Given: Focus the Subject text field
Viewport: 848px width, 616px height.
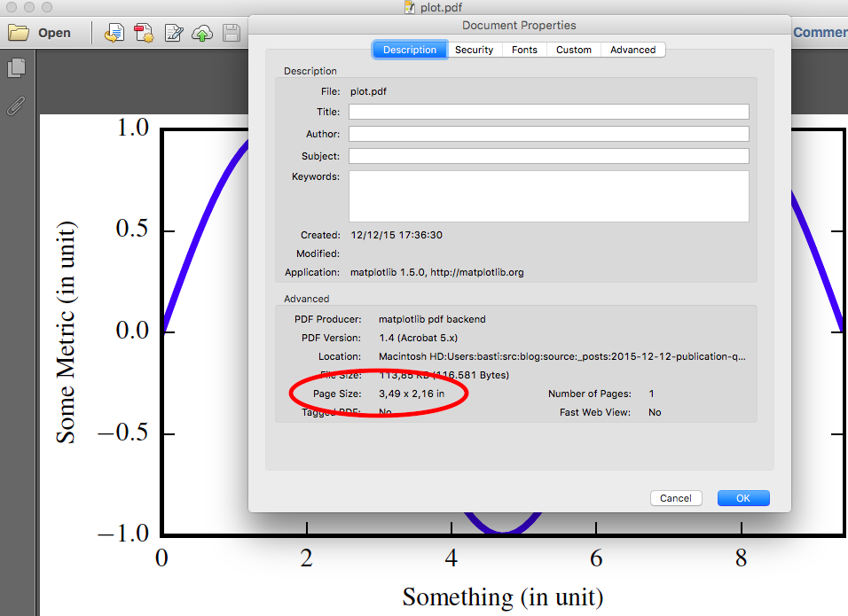Looking at the screenshot, I should pyautogui.click(x=548, y=156).
